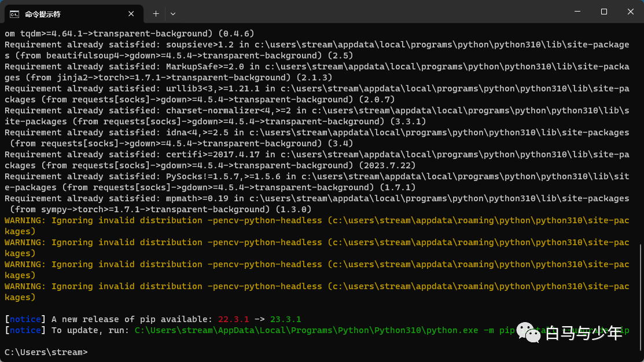The width and height of the screenshot is (644, 362).
Task: Open a new tab with the plus button
Action: point(156,14)
